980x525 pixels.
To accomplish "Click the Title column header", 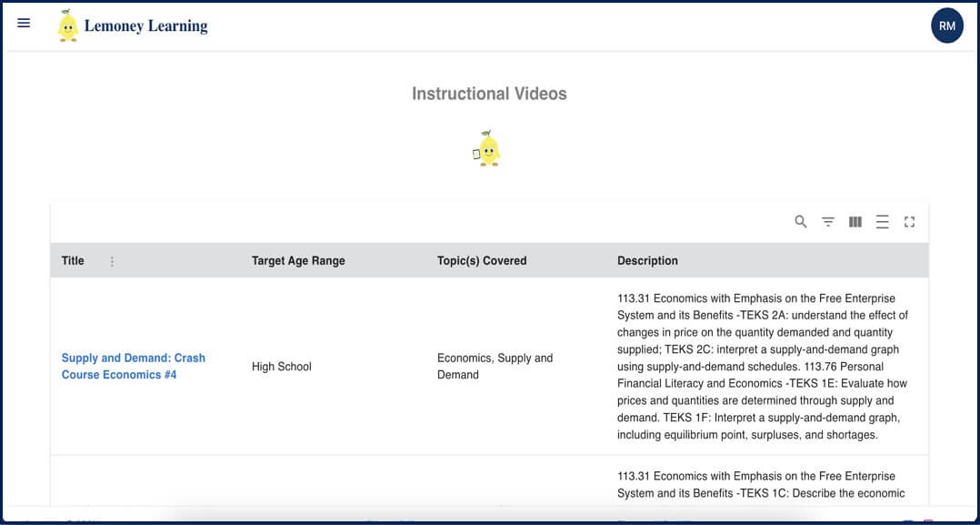I will 73,261.
